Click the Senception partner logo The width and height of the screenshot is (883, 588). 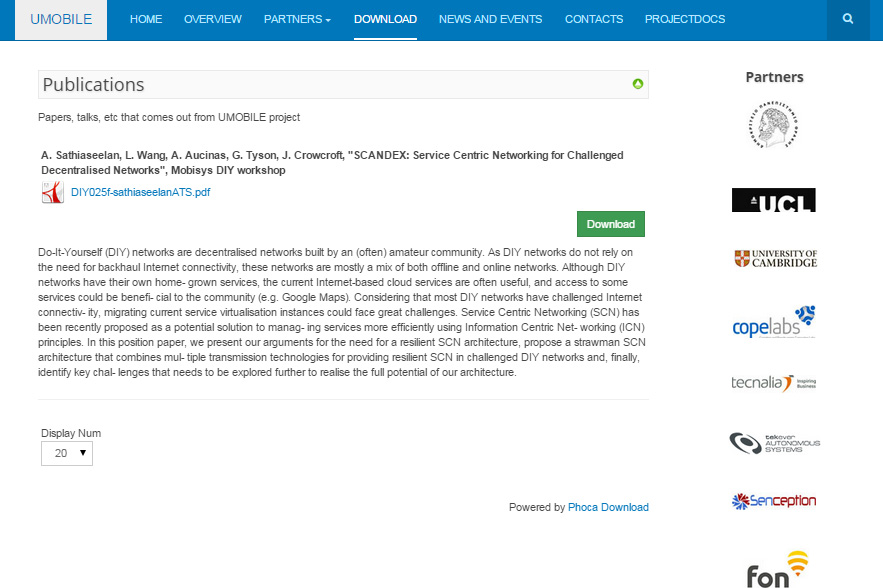(x=774, y=501)
